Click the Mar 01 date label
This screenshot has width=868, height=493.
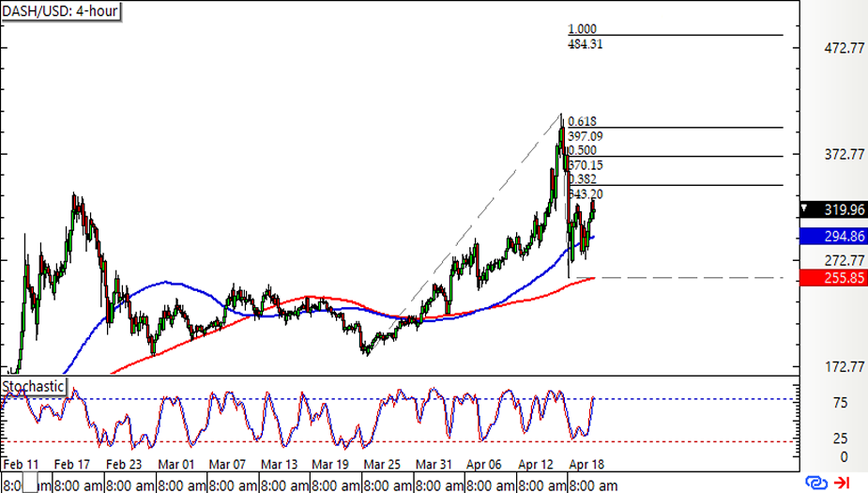(x=176, y=464)
